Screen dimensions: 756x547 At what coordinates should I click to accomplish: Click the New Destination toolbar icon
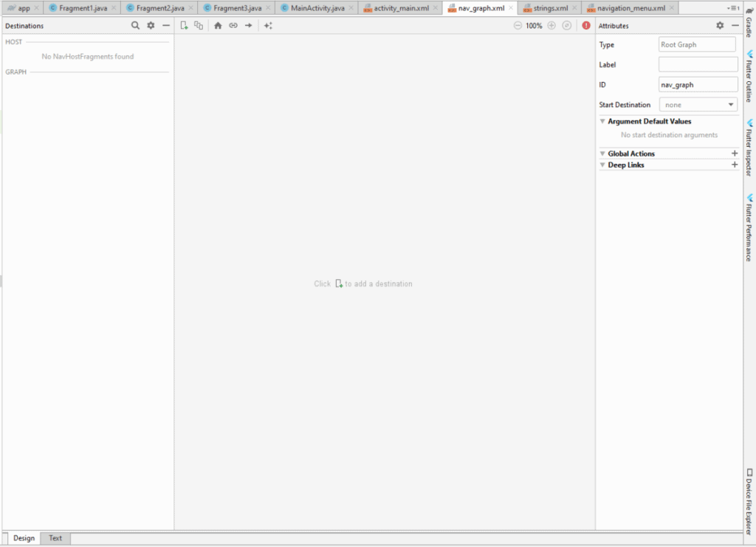(x=185, y=25)
